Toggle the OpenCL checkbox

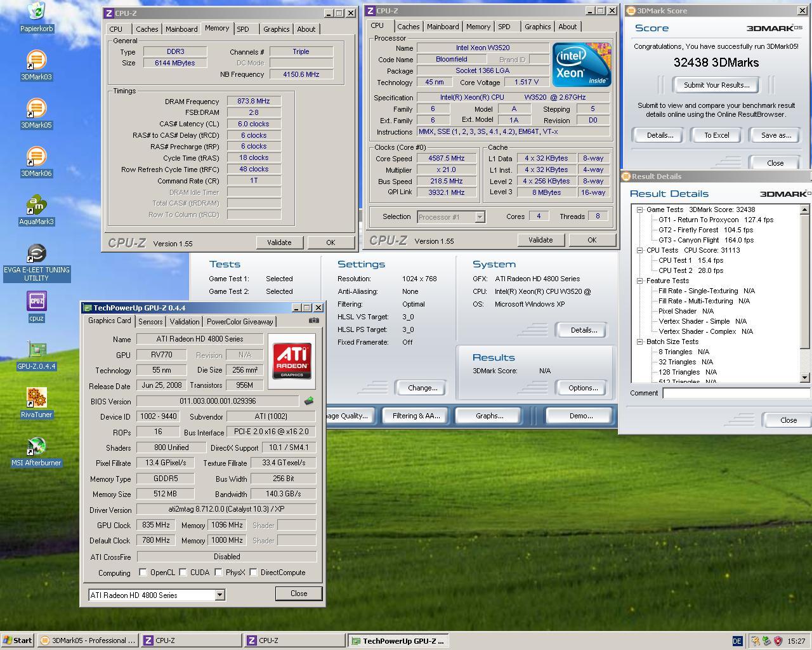click(x=143, y=573)
